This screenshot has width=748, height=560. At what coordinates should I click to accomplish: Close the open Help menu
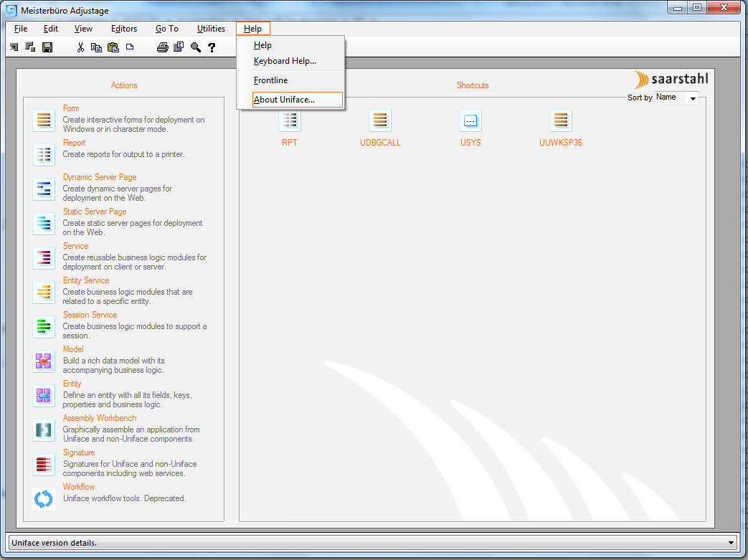[253, 29]
